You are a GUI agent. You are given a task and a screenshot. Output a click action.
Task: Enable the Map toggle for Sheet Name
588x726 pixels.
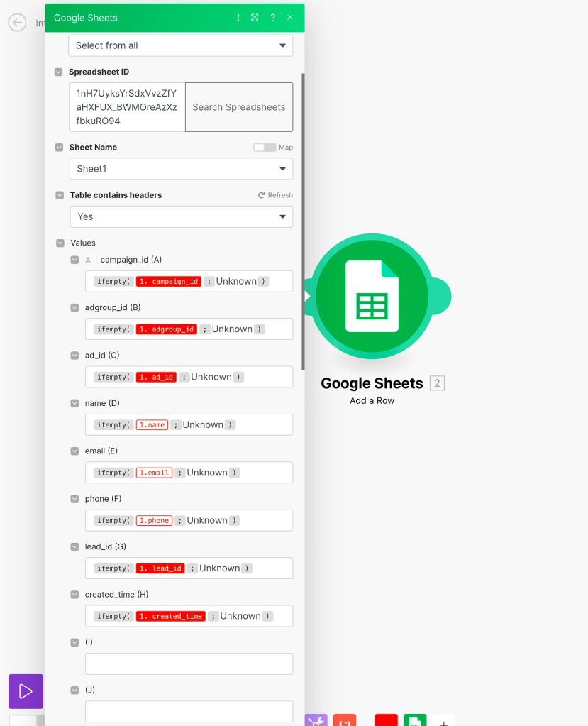tap(263, 147)
